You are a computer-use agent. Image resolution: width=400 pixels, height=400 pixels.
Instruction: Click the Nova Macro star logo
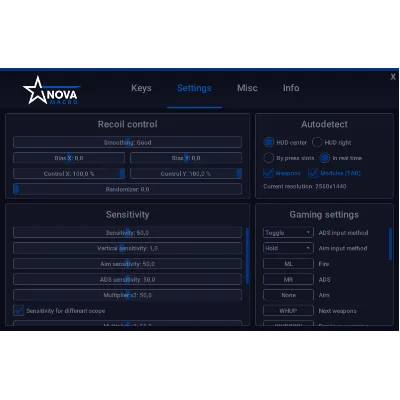[50, 91]
